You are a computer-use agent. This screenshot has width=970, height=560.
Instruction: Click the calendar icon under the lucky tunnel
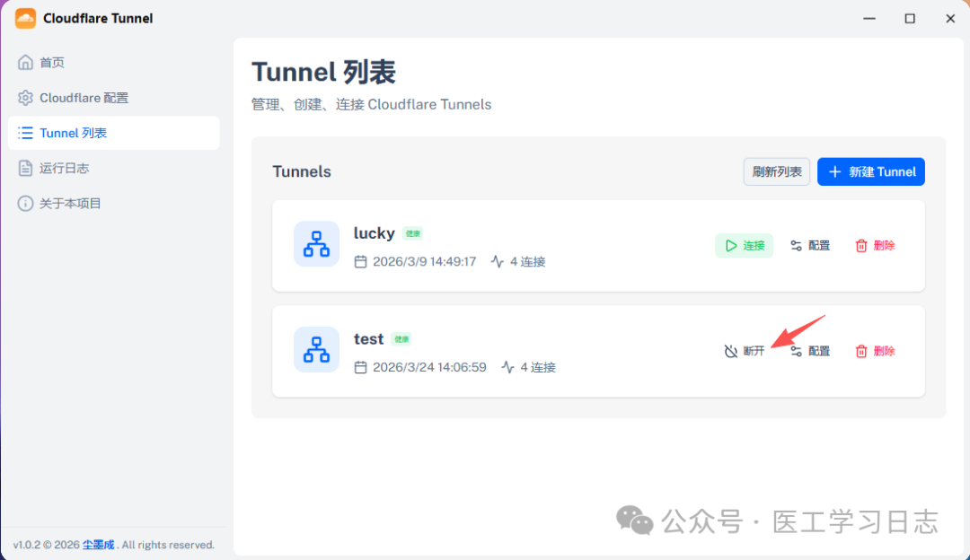363,261
